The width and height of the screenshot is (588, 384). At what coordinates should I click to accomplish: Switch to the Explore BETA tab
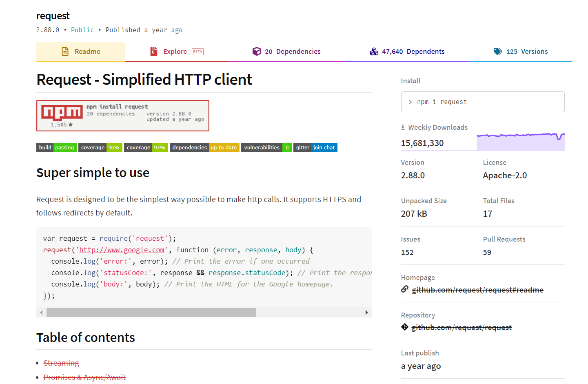[x=175, y=51]
